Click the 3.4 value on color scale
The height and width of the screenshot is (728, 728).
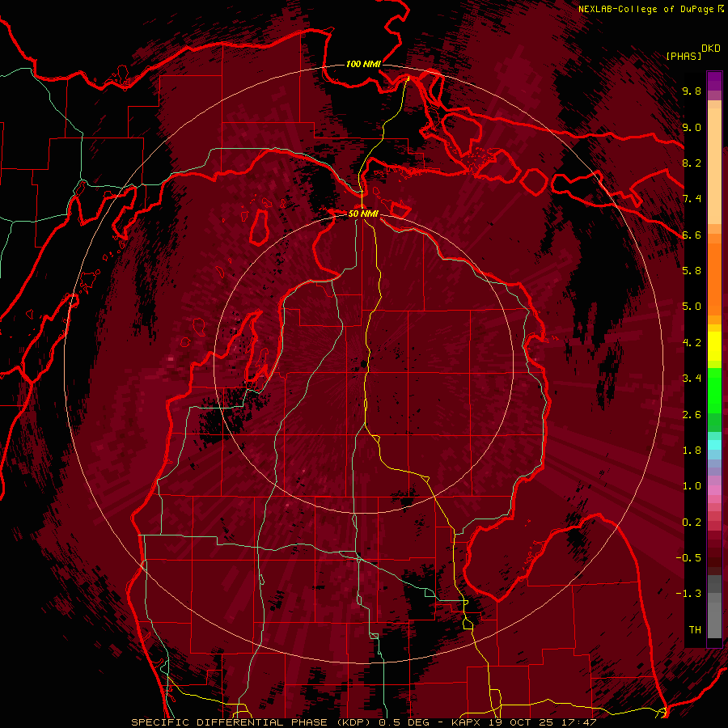[x=692, y=379]
